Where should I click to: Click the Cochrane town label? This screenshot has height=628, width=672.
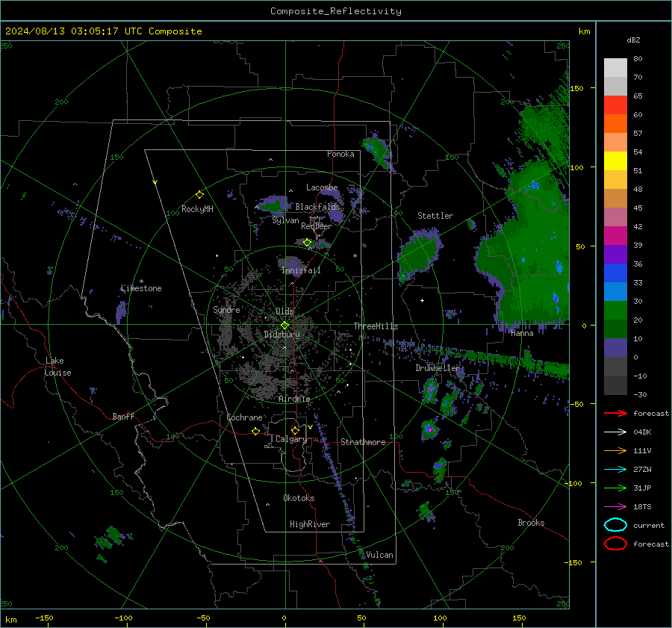point(244,417)
